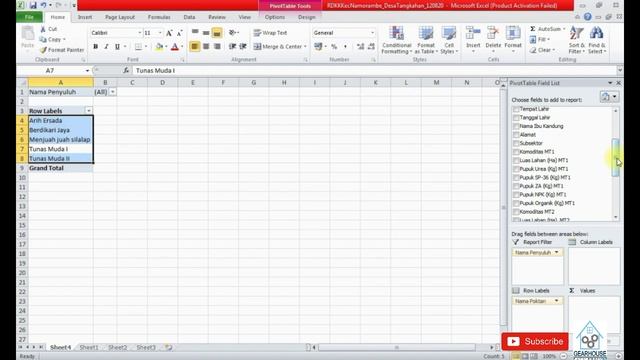
Task: Center text horizontally
Action: coord(206,47)
